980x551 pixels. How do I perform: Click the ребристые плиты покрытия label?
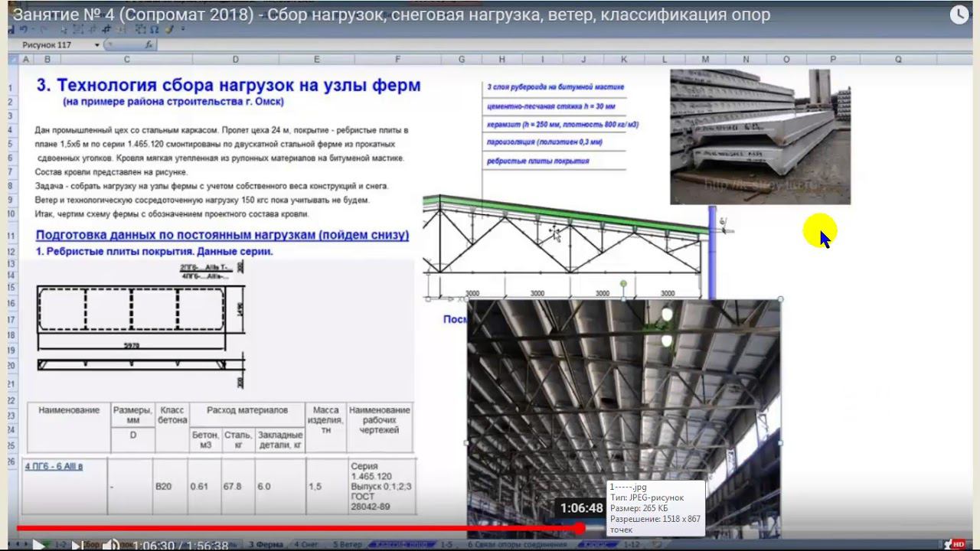coord(537,161)
